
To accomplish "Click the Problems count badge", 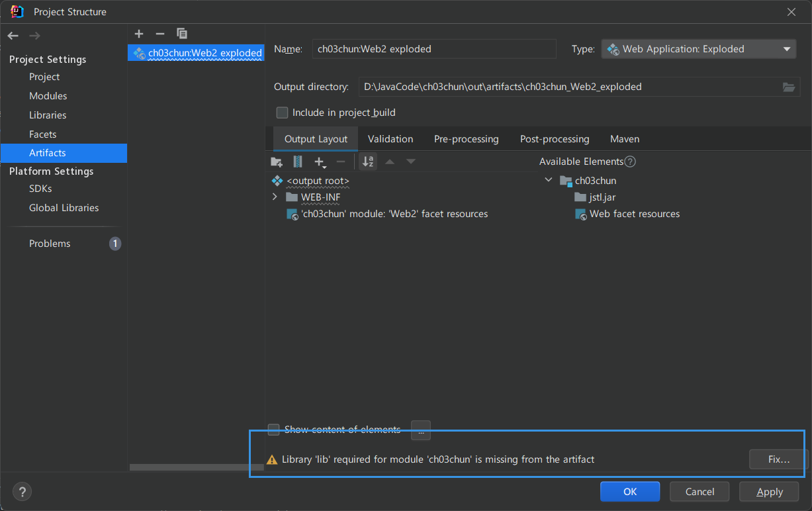I will click(115, 244).
